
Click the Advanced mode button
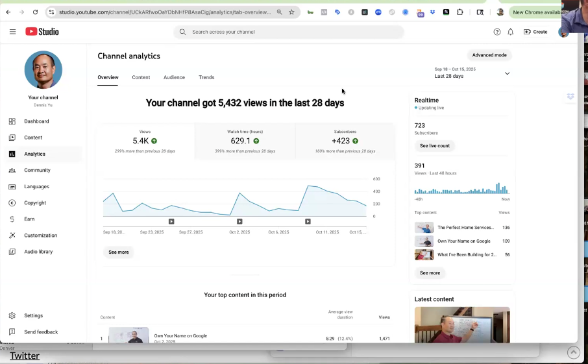click(x=489, y=55)
